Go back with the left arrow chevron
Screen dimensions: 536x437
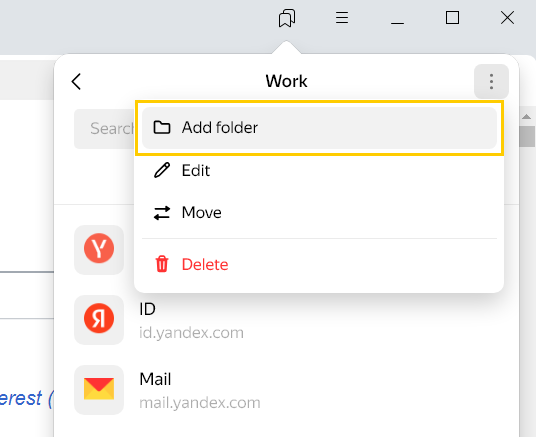(x=76, y=82)
